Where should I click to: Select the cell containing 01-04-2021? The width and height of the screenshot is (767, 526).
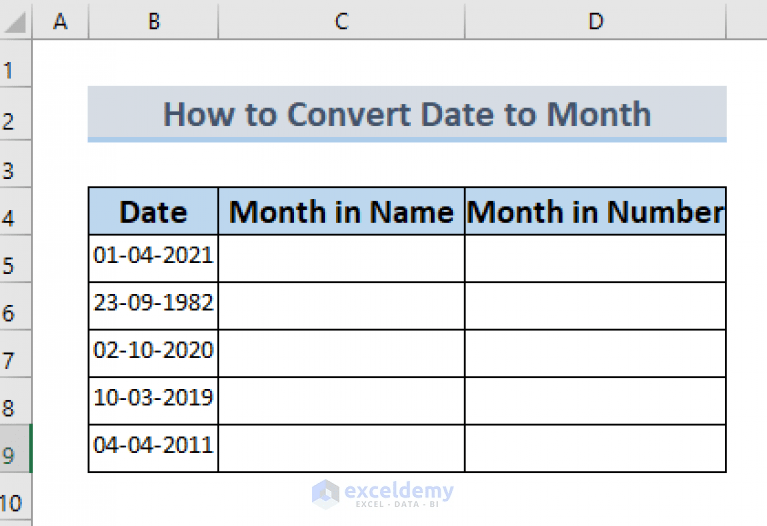point(154,259)
